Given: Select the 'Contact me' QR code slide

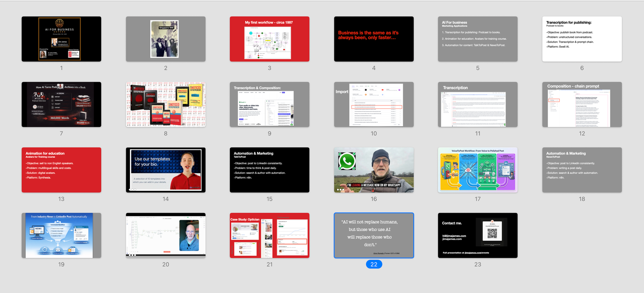Looking at the screenshot, I should pyautogui.click(x=478, y=235).
